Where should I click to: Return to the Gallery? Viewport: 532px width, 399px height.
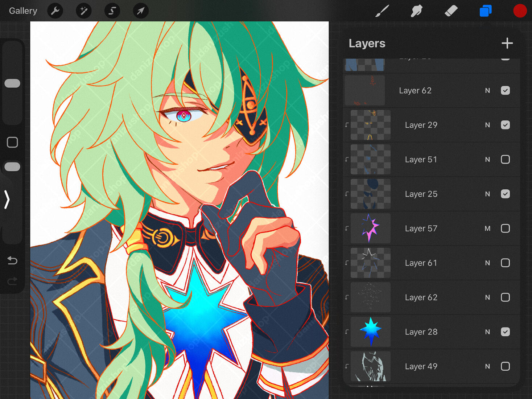pyautogui.click(x=23, y=11)
